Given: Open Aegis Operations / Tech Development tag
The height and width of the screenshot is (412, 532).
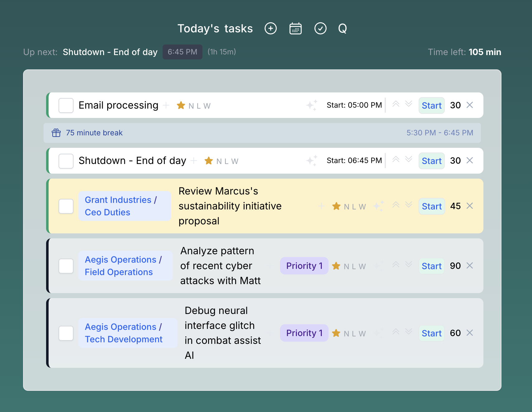Looking at the screenshot, I should [128, 333].
